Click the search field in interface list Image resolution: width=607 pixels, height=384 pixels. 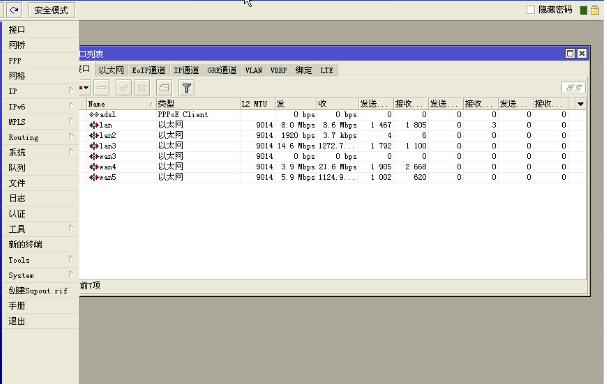pyautogui.click(x=573, y=88)
